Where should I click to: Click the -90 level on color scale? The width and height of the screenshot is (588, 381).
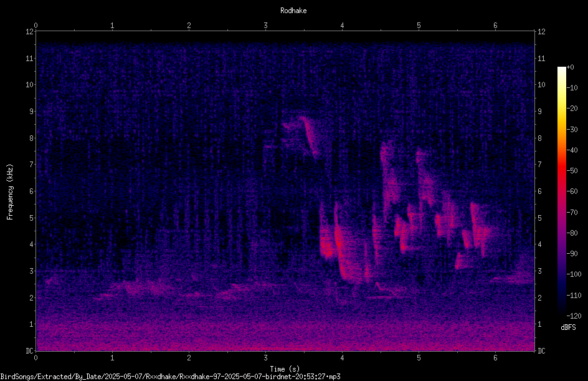point(572,254)
